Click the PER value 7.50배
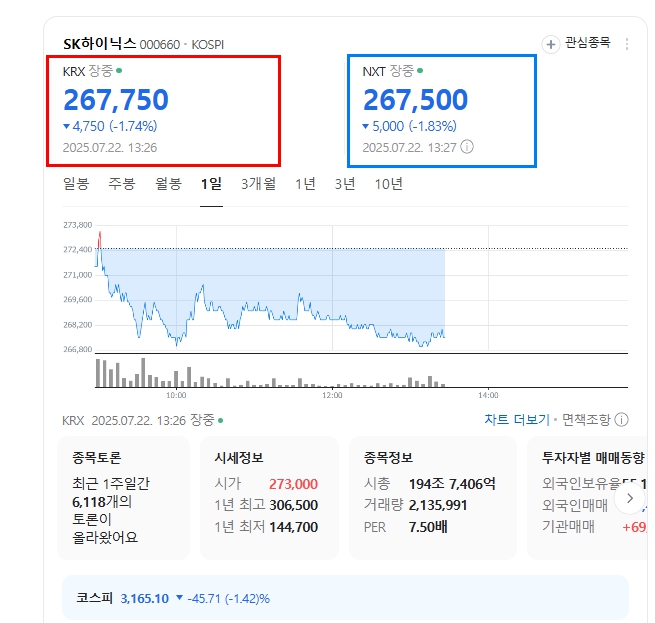 point(428,527)
